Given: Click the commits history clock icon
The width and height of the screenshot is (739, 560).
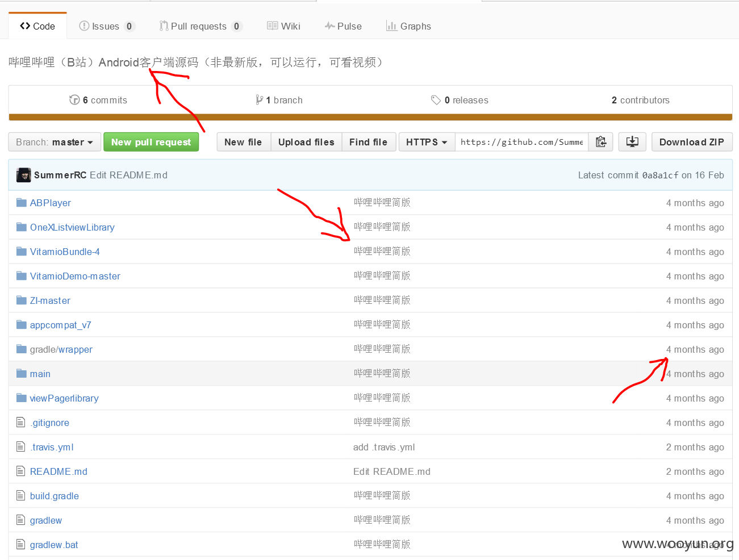Looking at the screenshot, I should click(74, 100).
